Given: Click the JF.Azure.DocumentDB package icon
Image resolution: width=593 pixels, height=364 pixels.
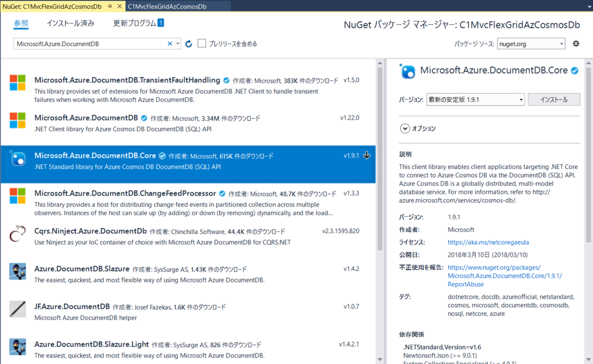Looking at the screenshot, I should [x=17, y=309].
